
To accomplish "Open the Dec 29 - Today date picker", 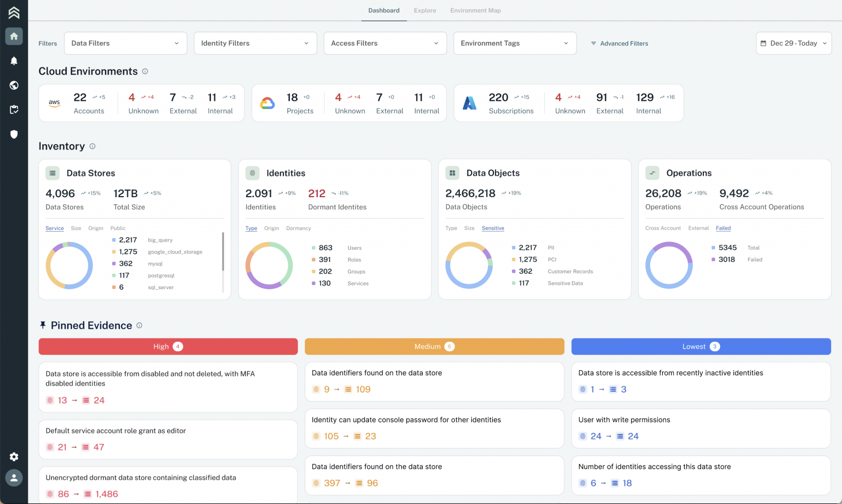I will tap(793, 43).
